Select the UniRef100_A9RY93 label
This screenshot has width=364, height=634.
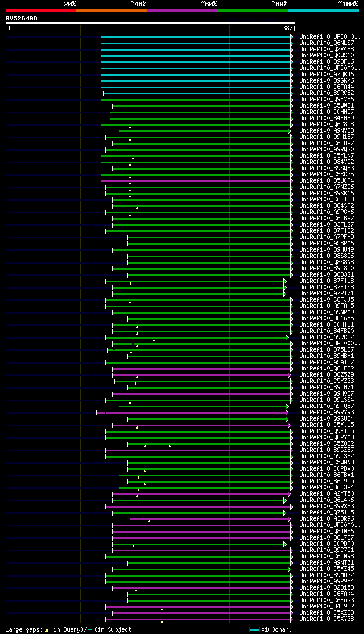327,413
